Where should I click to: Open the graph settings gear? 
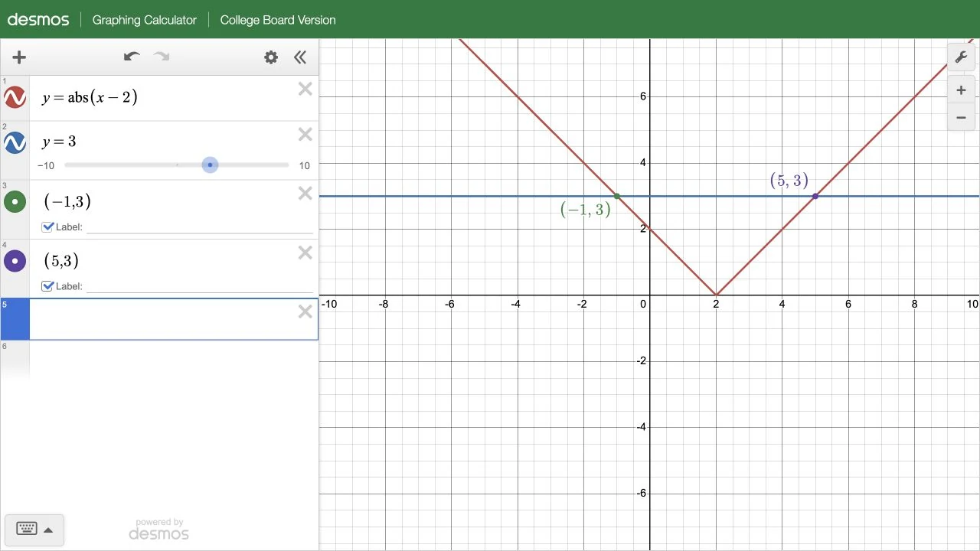click(271, 57)
